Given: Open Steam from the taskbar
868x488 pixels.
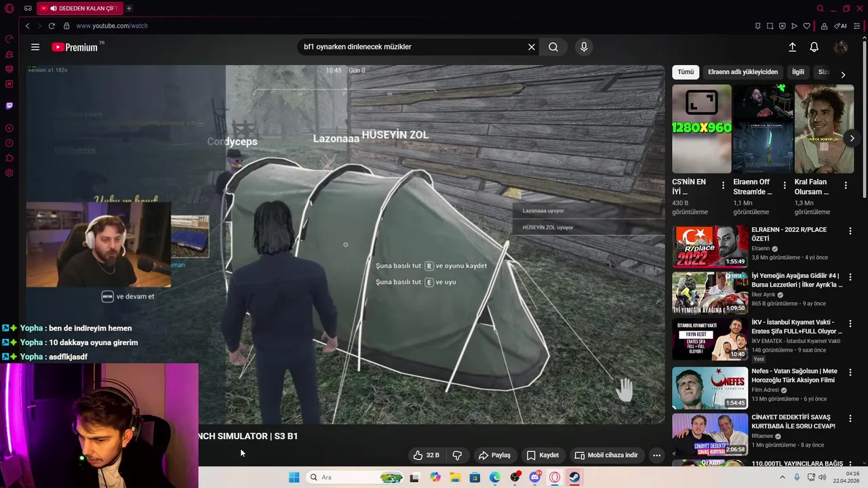Looking at the screenshot, I should (x=574, y=477).
